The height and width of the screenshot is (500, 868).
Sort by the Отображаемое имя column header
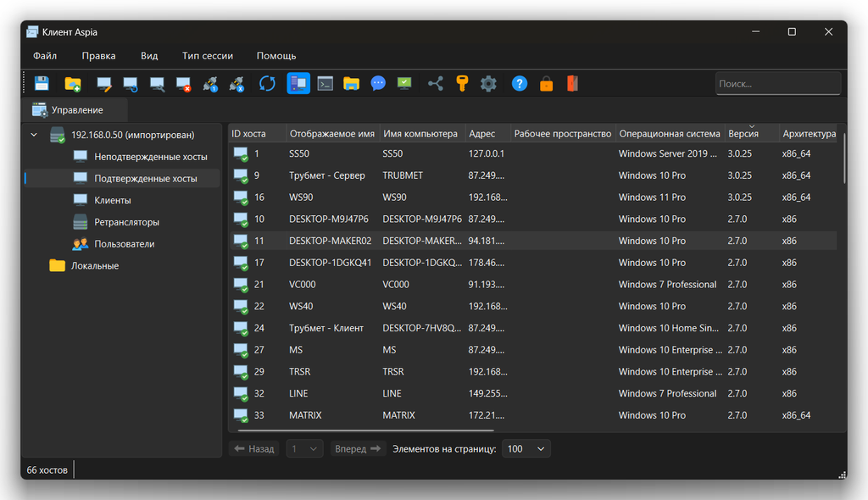[332, 133]
